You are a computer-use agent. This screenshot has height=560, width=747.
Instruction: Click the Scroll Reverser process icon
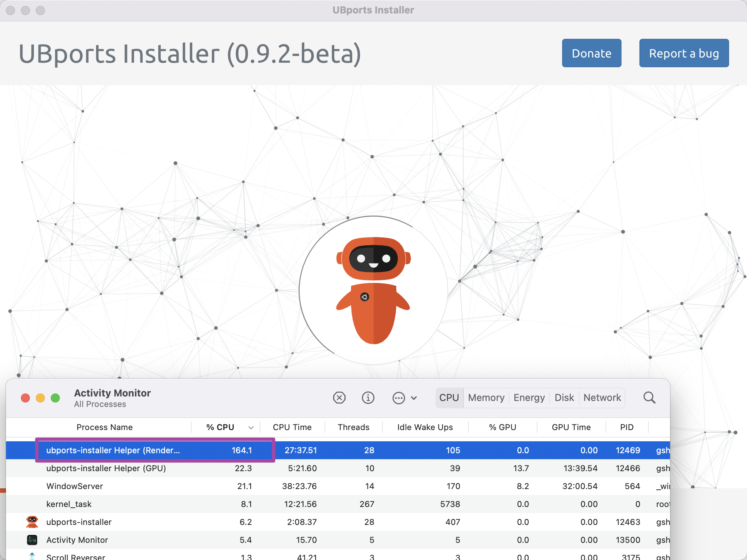(32, 556)
